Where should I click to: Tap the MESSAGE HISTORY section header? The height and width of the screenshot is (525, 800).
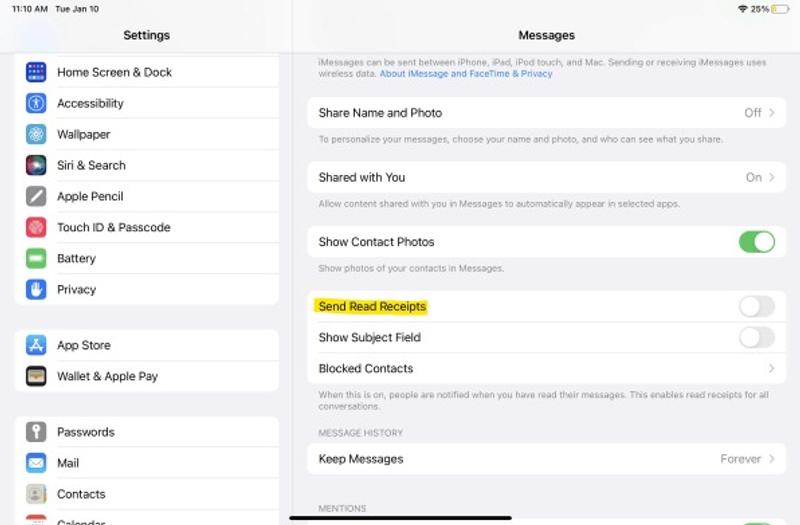360,433
